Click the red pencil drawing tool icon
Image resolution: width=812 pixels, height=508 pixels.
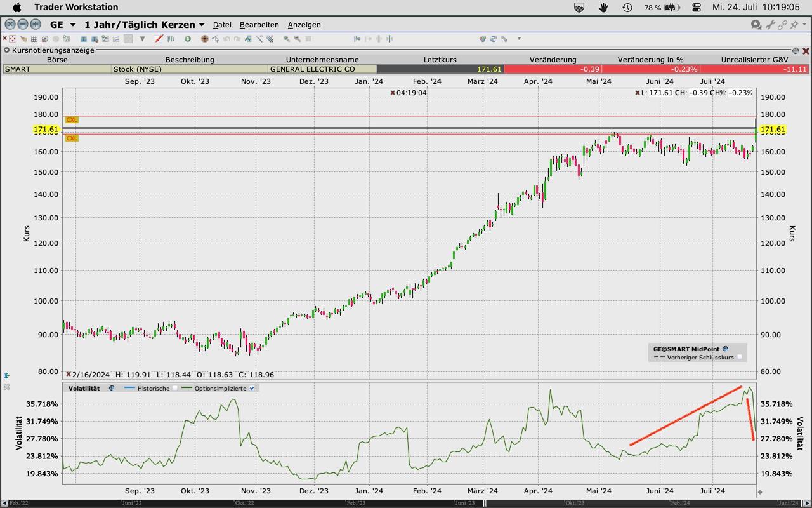159,39
